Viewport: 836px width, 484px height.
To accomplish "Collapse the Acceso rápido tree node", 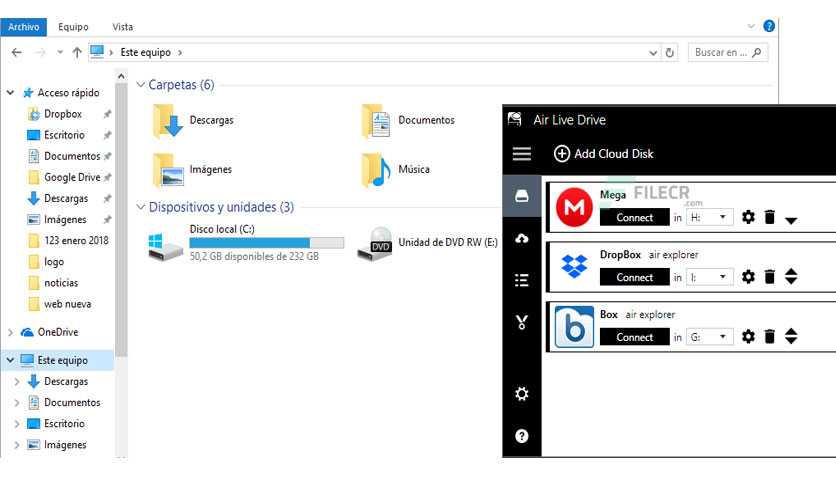I will (11, 93).
